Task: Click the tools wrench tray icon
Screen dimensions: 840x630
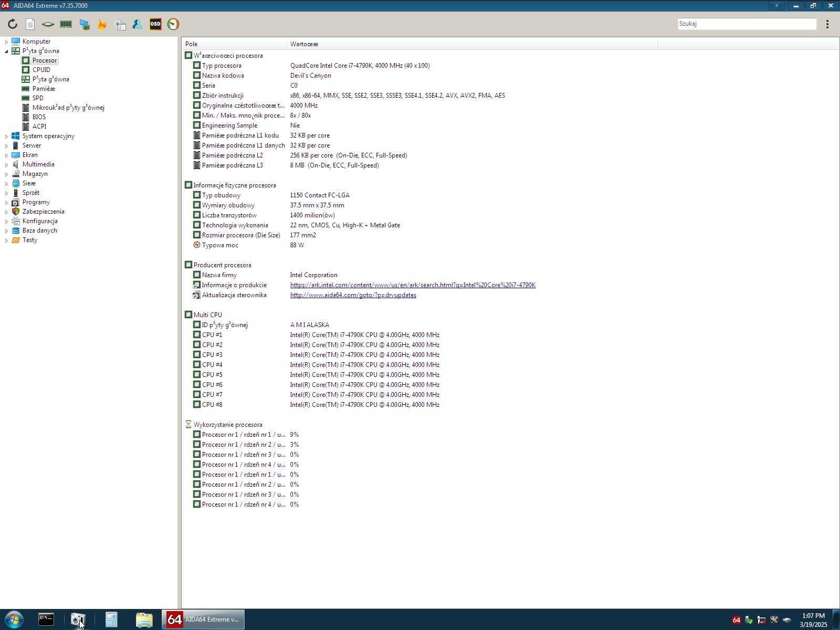Action: coord(774,620)
